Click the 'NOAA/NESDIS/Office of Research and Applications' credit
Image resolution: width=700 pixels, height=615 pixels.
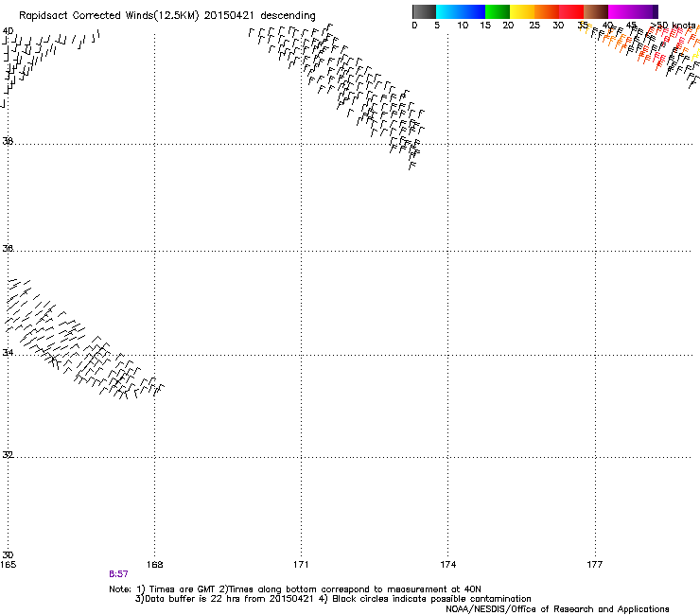(x=557, y=609)
